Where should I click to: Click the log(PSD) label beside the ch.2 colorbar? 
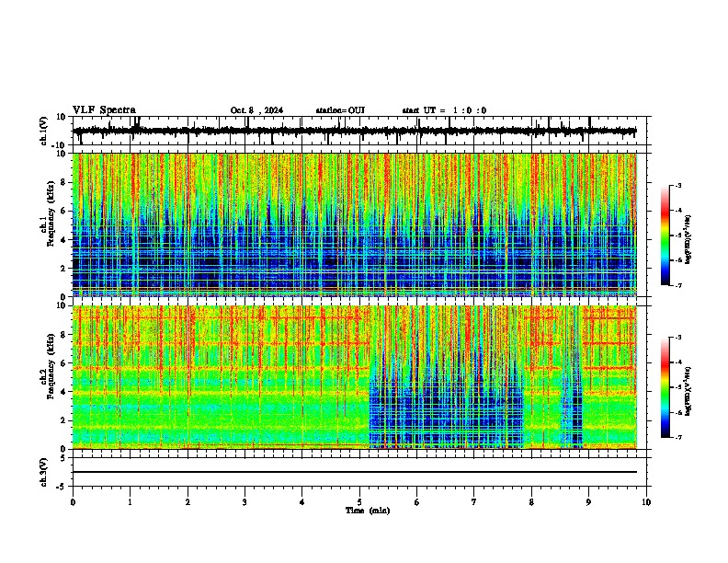688,392
